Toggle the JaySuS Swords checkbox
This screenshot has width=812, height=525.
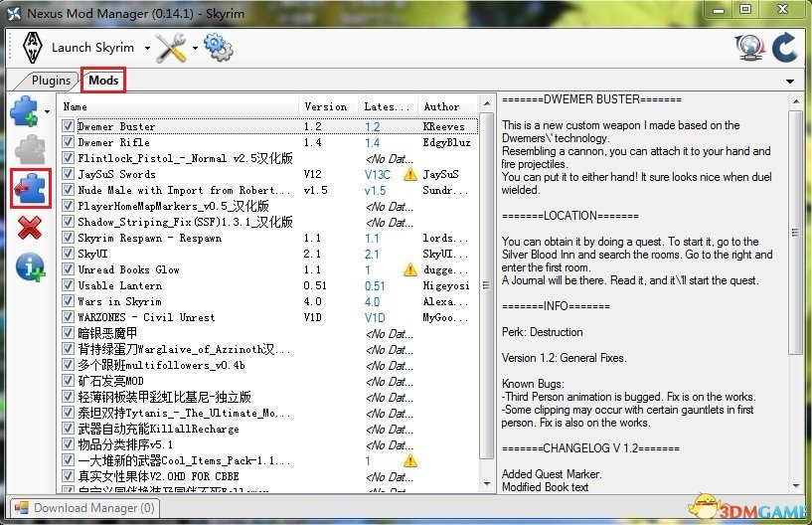click(68, 174)
